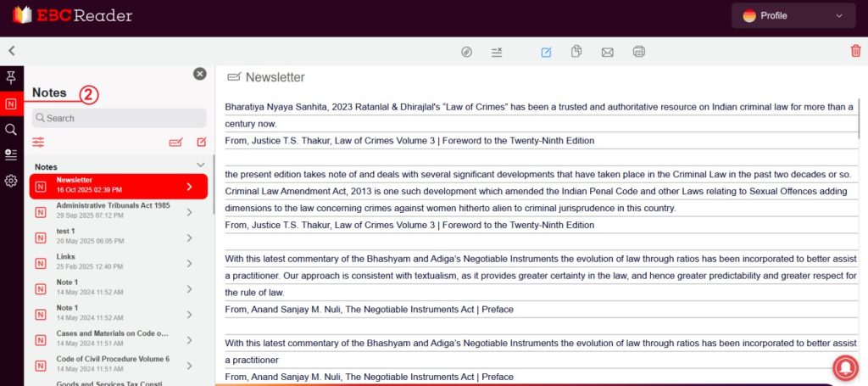Print the note using the printer icon
868x386 pixels.
[638, 52]
